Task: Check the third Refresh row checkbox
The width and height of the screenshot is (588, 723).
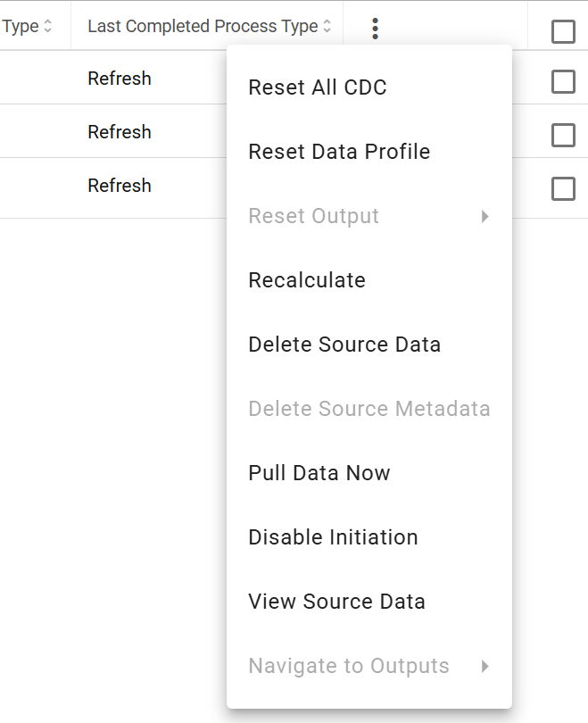Action: [x=563, y=188]
